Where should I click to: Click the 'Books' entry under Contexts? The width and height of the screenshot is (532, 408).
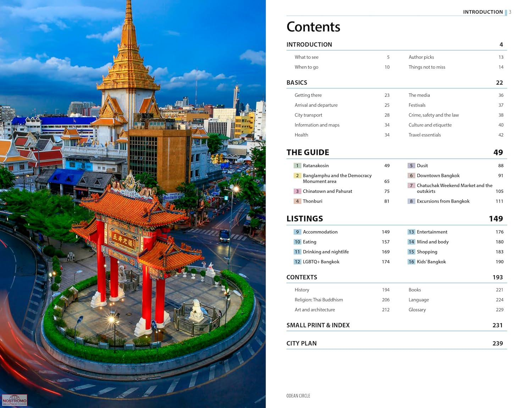[x=415, y=290]
